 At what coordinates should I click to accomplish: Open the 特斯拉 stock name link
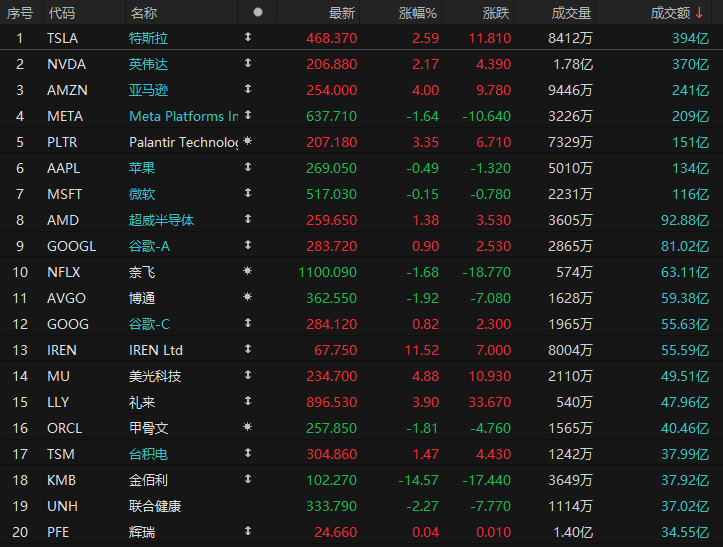click(148, 38)
